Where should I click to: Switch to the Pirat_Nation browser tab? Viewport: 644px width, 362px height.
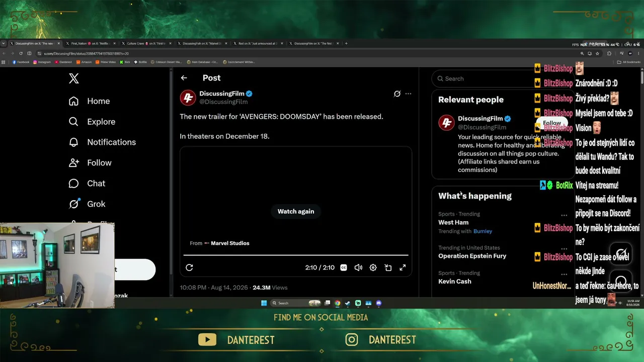(91, 44)
